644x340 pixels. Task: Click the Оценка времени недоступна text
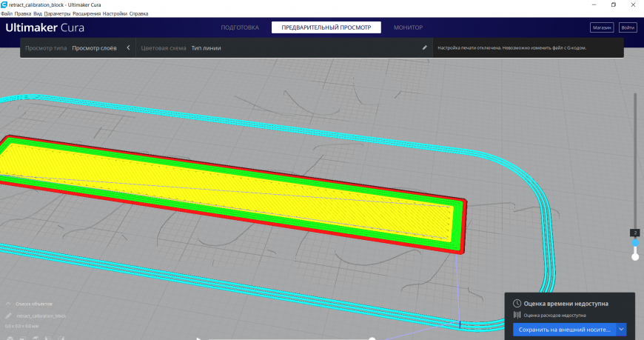(566, 304)
